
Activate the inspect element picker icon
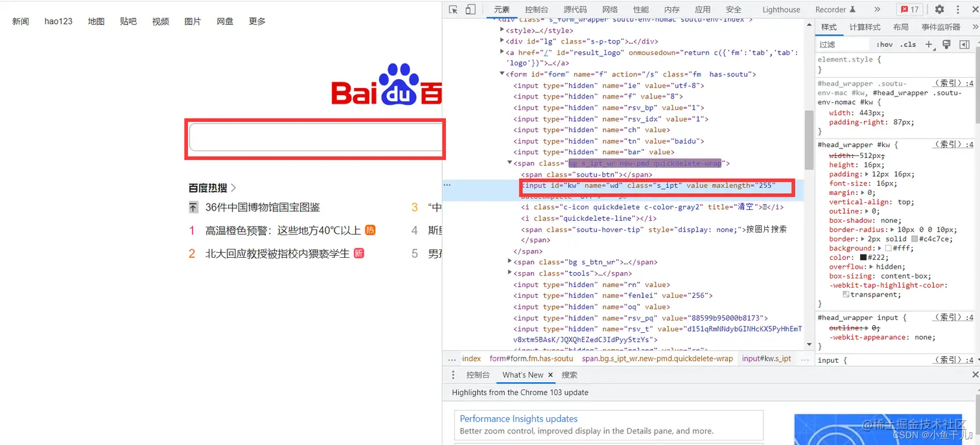point(453,10)
